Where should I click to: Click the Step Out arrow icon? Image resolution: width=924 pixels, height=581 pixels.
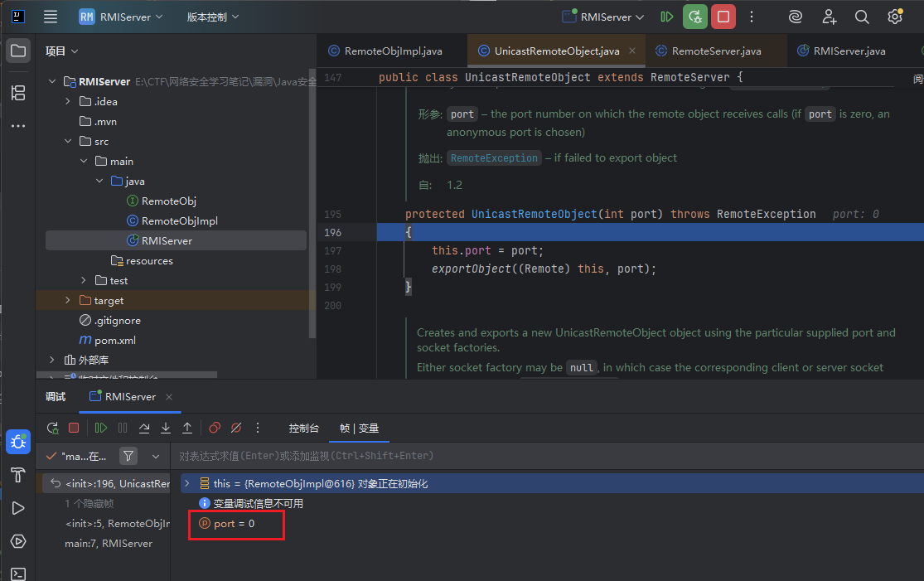point(187,428)
